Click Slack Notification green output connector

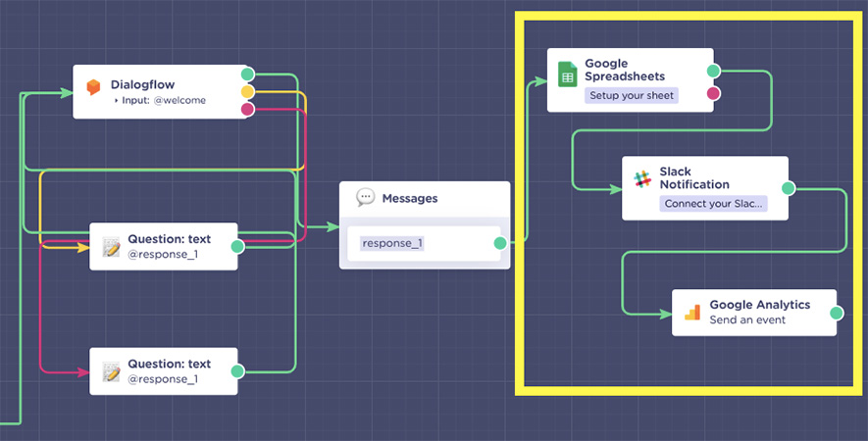click(789, 188)
